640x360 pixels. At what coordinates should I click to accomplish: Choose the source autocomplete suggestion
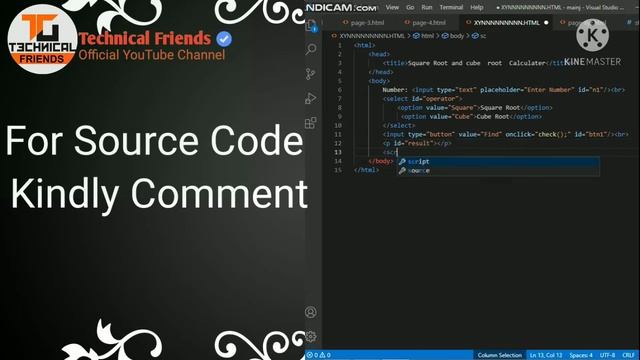point(498,171)
